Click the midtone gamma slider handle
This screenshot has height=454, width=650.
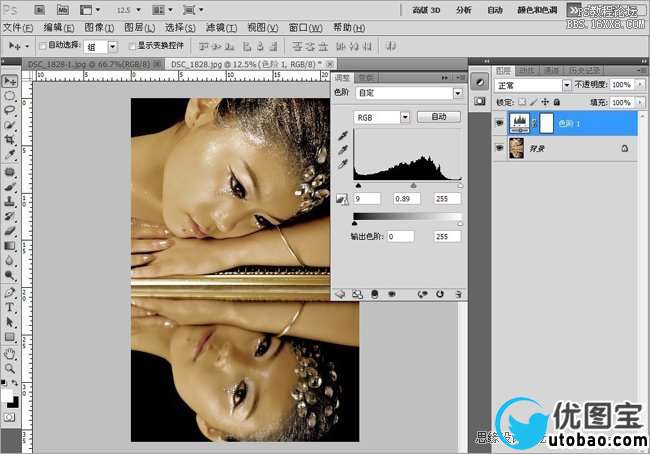[413, 186]
